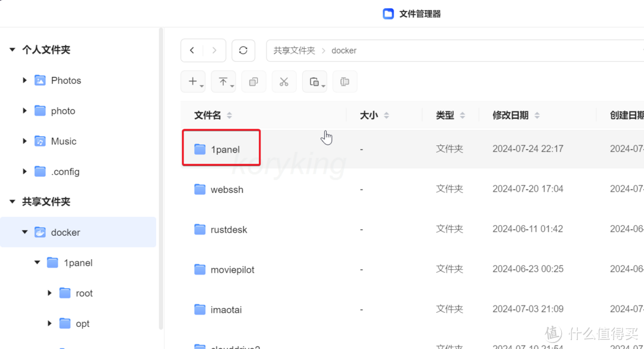Expand the Photos folder in sidebar
The width and height of the screenshot is (644, 349).
click(24, 80)
